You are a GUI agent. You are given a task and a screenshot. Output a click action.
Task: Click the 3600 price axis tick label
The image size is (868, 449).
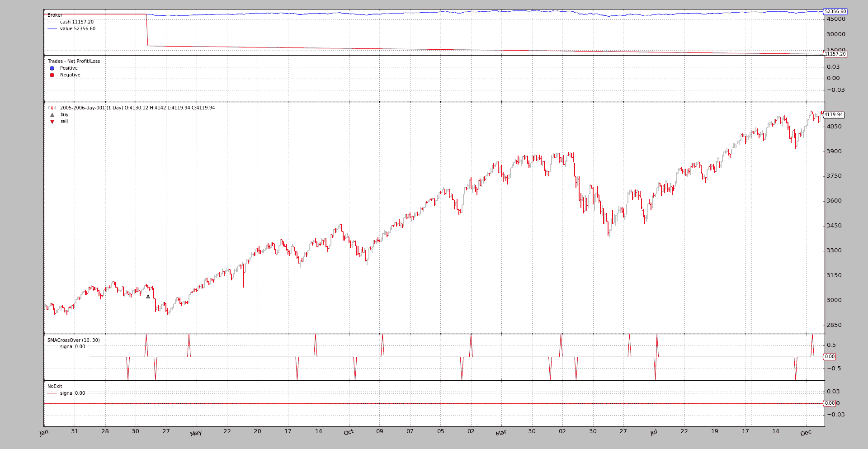pyautogui.click(x=834, y=201)
